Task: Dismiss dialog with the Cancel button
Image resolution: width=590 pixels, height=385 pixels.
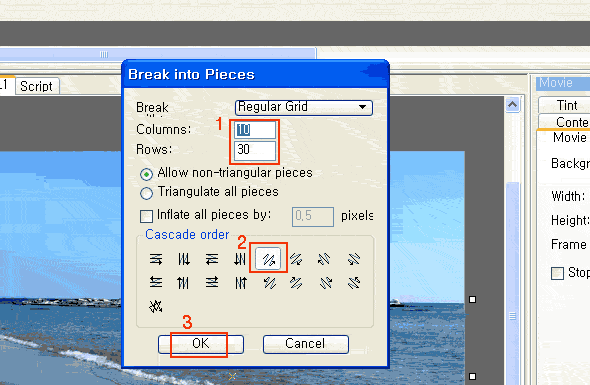Action: click(x=306, y=344)
